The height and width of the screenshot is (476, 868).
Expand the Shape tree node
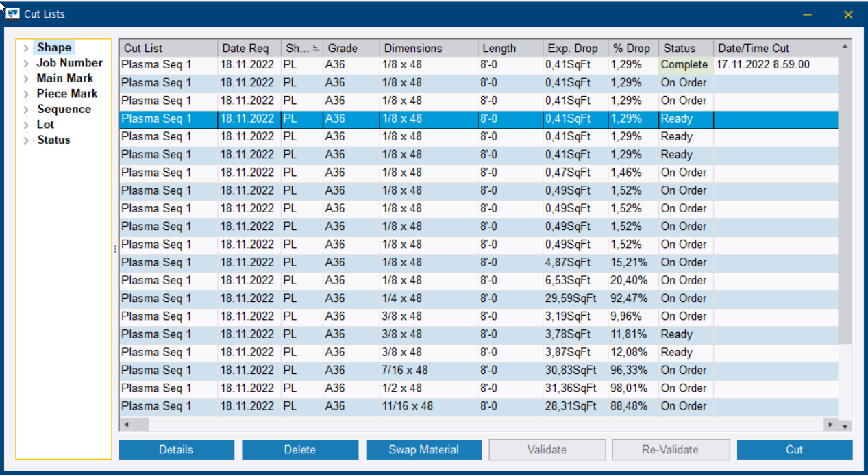coord(25,47)
